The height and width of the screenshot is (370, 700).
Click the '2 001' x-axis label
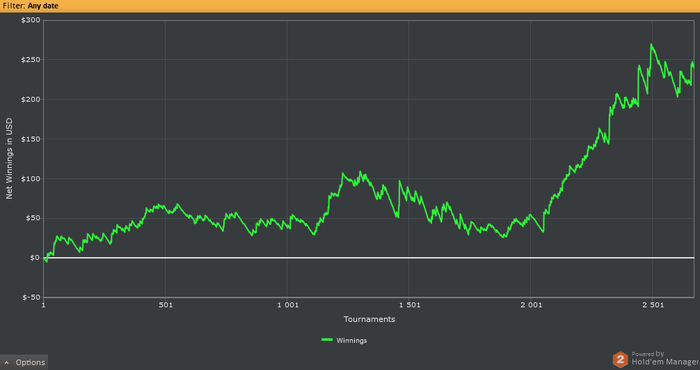(x=531, y=305)
